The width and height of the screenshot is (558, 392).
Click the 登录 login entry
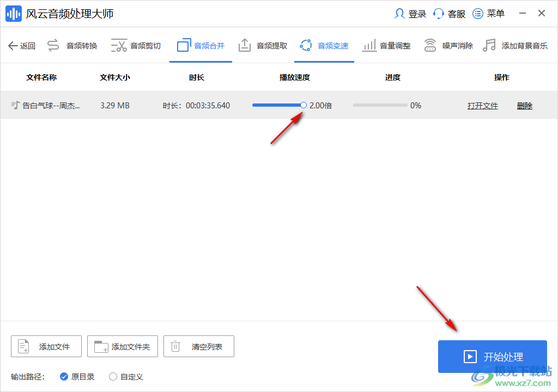point(410,14)
